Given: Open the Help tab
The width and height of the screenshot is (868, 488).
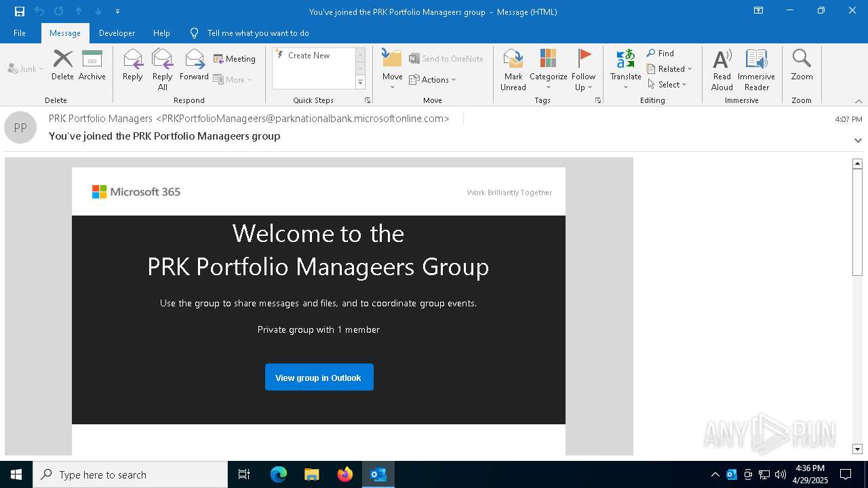Looking at the screenshot, I should point(161,33).
